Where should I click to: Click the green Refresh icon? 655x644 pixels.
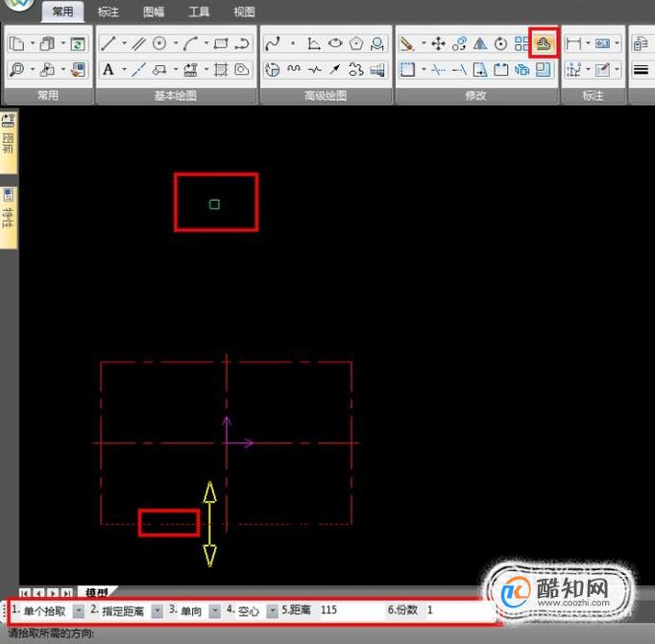(78, 43)
